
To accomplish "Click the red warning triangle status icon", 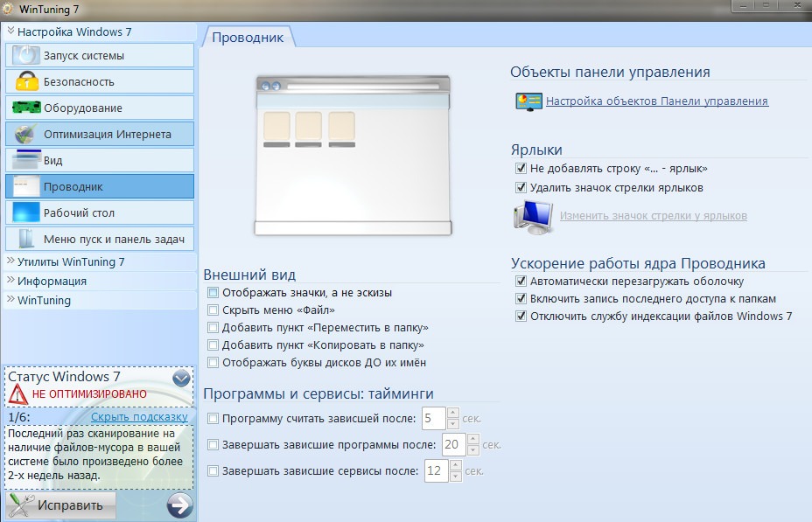I will coord(17,394).
